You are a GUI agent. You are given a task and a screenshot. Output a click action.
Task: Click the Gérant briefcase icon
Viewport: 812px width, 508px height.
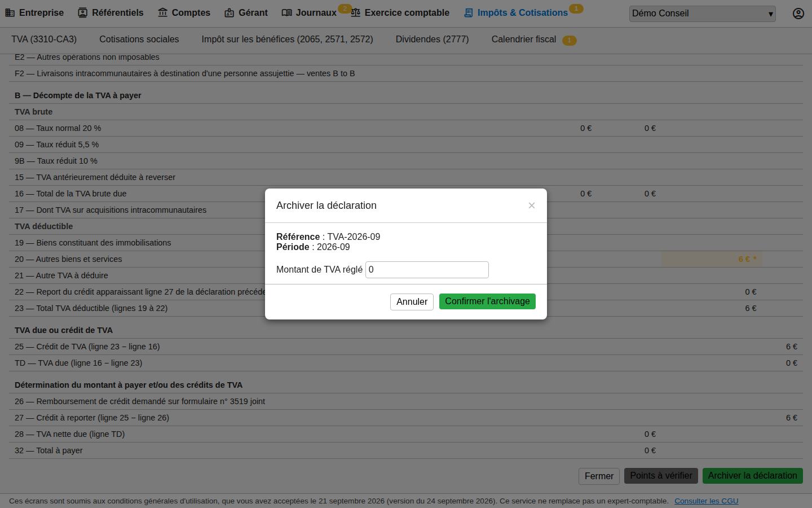pyautogui.click(x=230, y=12)
